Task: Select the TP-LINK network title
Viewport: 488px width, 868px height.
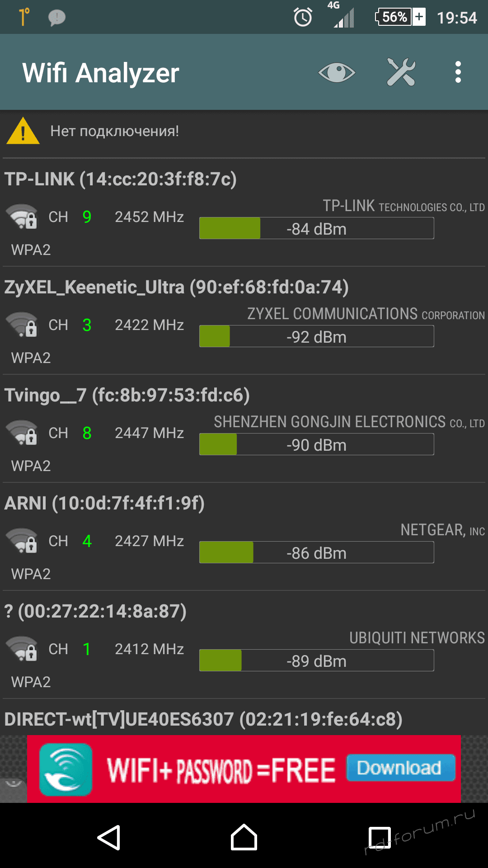Action: click(121, 179)
